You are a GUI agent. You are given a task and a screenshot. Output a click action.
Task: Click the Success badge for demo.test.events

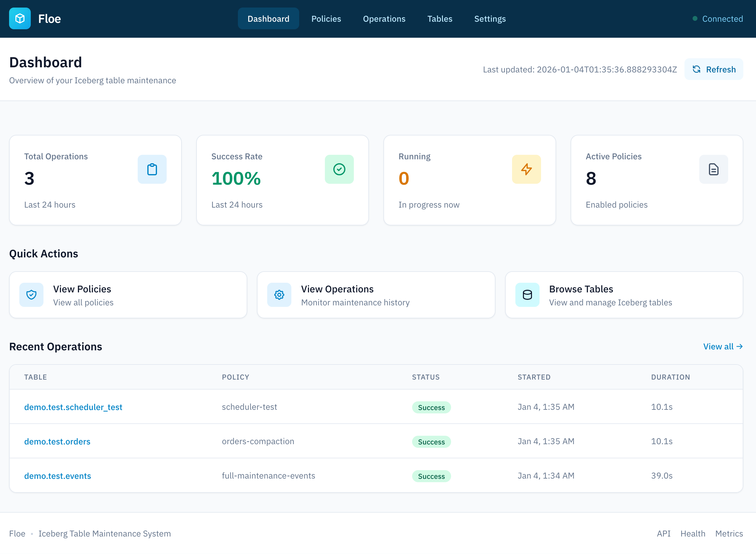click(431, 476)
